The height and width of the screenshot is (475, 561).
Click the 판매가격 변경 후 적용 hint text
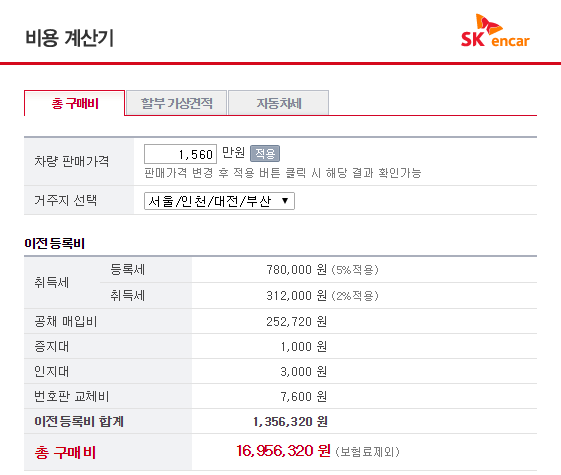[283, 173]
